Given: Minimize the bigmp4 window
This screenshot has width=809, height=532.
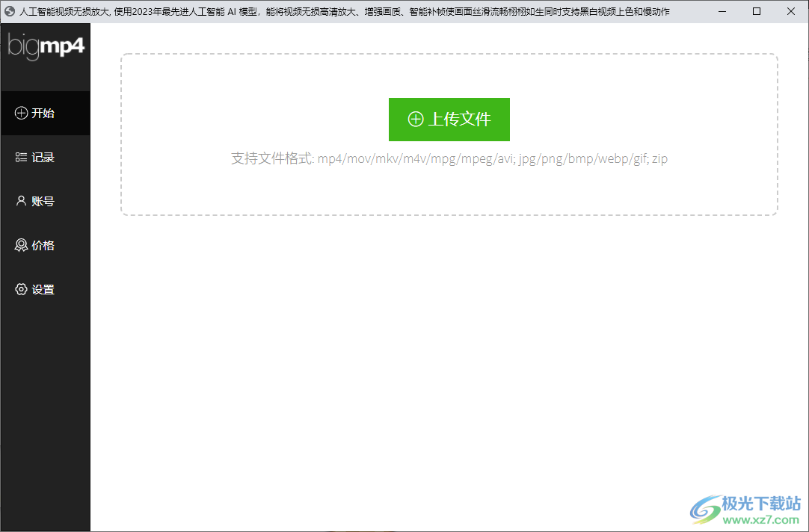Looking at the screenshot, I should click(722, 11).
